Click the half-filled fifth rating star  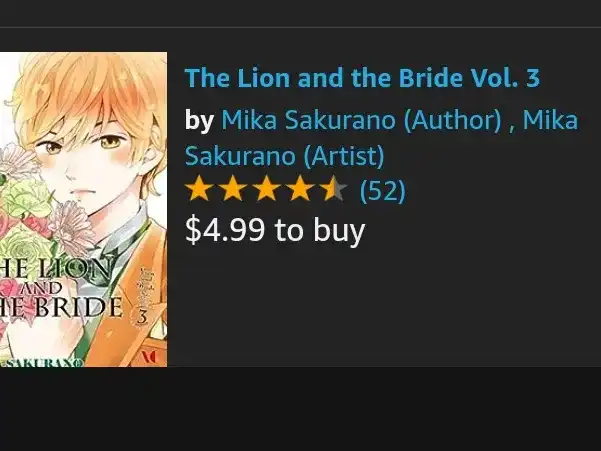334,189
